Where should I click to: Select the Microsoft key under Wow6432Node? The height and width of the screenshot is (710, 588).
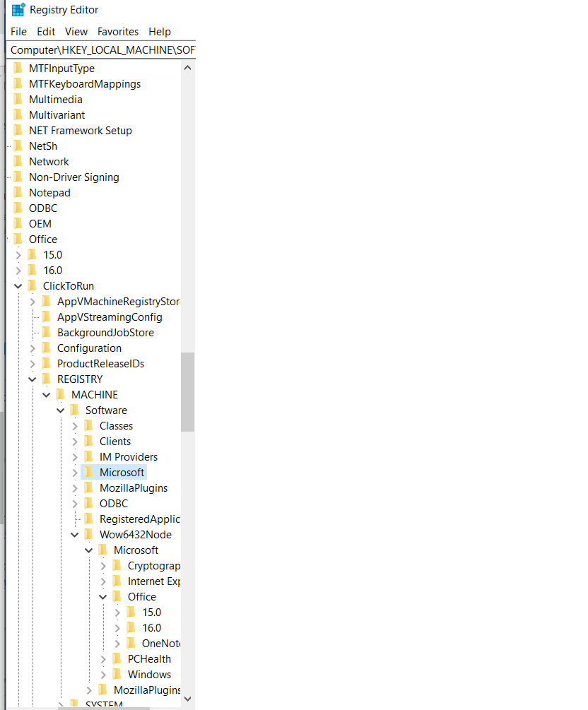pos(136,550)
